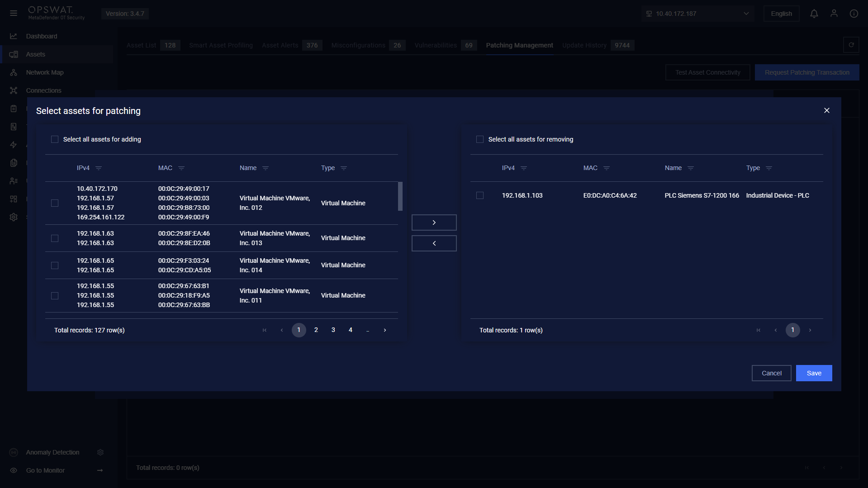Click the left table vertical scrollbar
868x488 pixels.
click(x=400, y=196)
